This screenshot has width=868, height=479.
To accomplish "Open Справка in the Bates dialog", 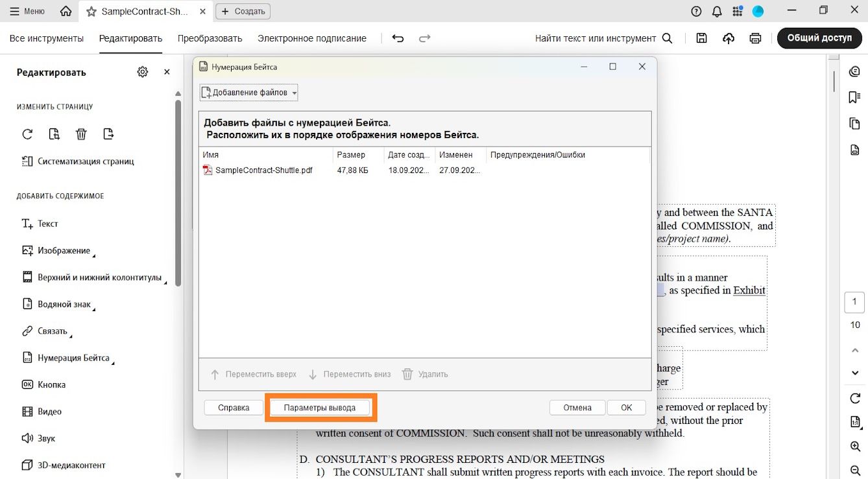I will pyautogui.click(x=234, y=408).
